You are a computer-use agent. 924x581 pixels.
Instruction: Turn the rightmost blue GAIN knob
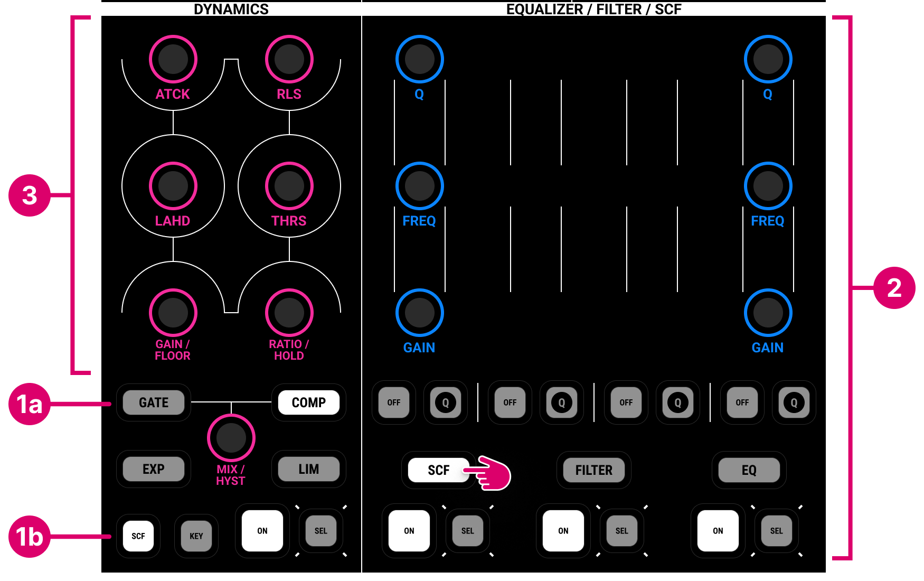point(767,313)
